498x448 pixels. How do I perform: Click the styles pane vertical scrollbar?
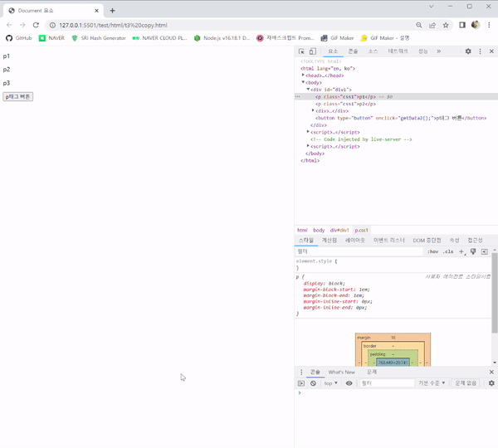click(495, 293)
